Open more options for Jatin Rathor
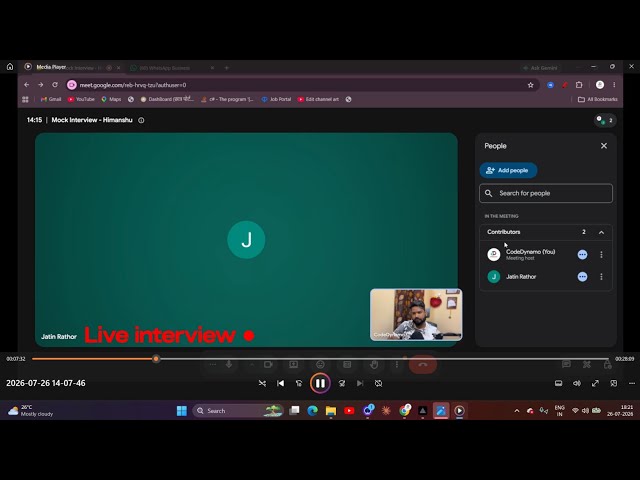Image resolution: width=640 pixels, height=480 pixels. [601, 277]
